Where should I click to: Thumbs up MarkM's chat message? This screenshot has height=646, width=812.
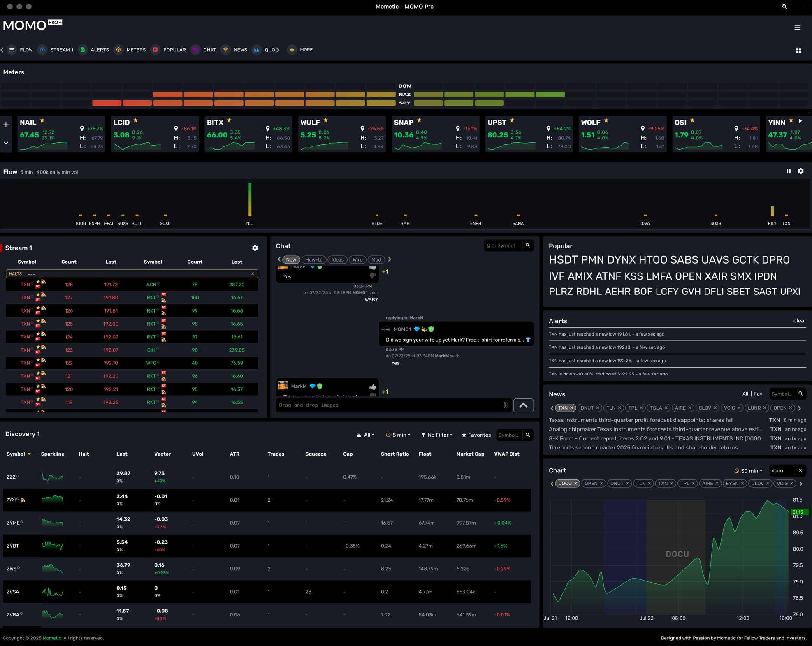[372, 387]
